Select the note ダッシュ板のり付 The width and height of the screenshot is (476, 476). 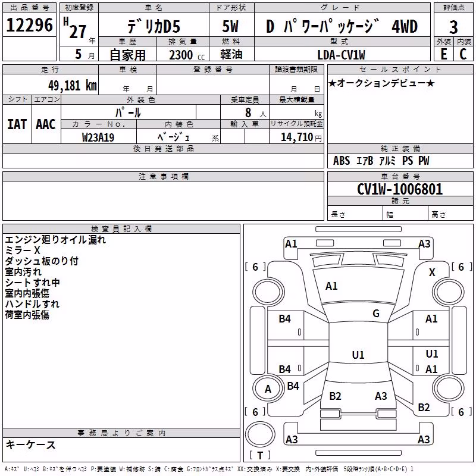click(42, 261)
